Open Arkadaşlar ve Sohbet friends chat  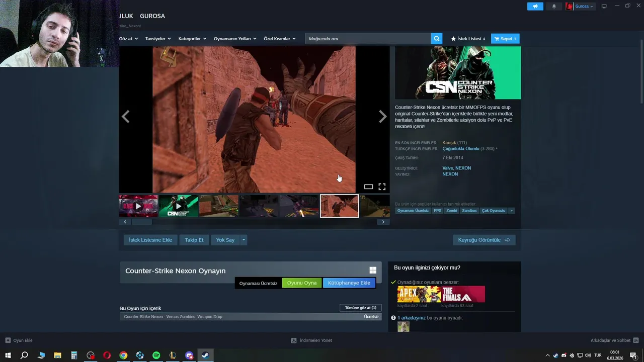click(614, 340)
